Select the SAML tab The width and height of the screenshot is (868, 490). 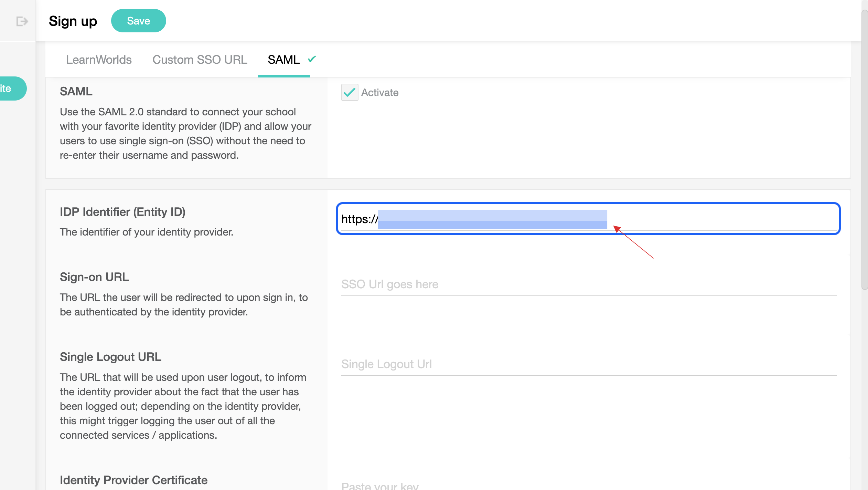click(283, 60)
